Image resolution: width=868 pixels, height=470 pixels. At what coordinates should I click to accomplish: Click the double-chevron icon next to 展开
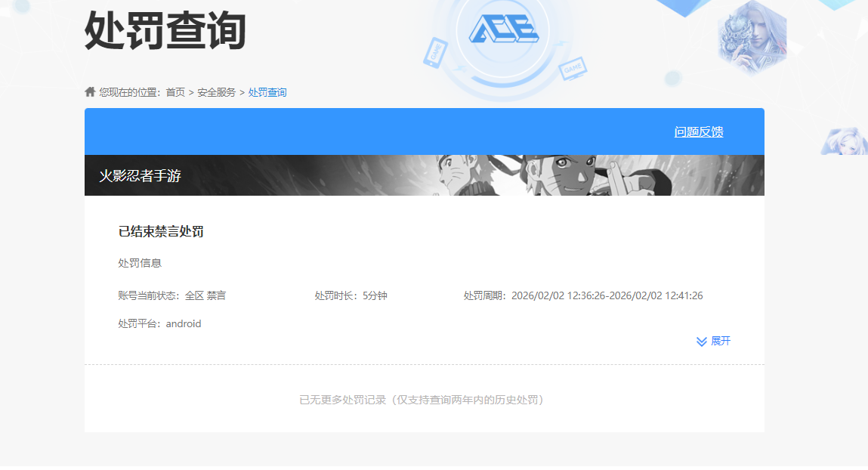tap(700, 342)
